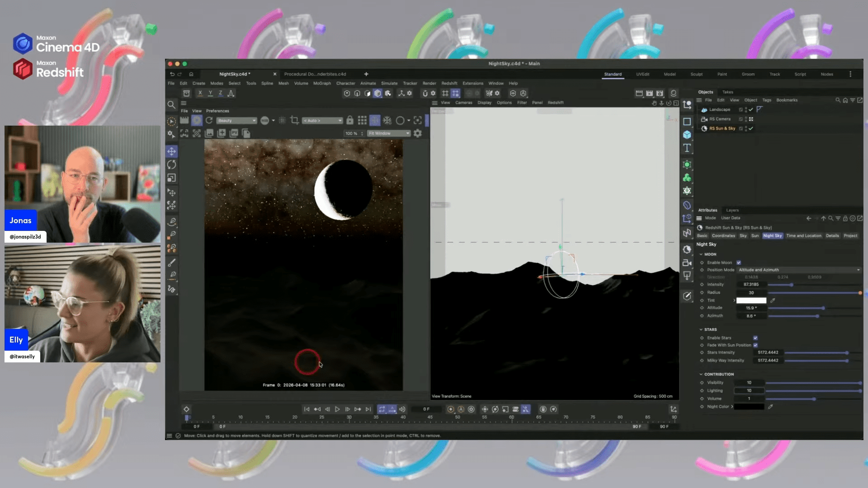Image resolution: width=868 pixels, height=488 pixels.
Task: Open the Beauty AOV dropdown
Action: point(236,121)
